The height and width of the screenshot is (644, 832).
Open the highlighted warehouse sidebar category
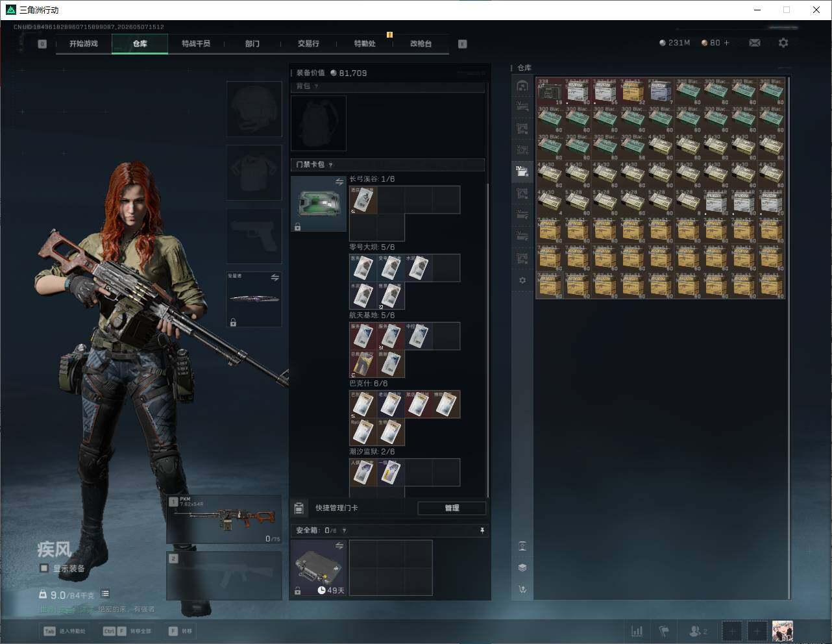[x=522, y=171]
